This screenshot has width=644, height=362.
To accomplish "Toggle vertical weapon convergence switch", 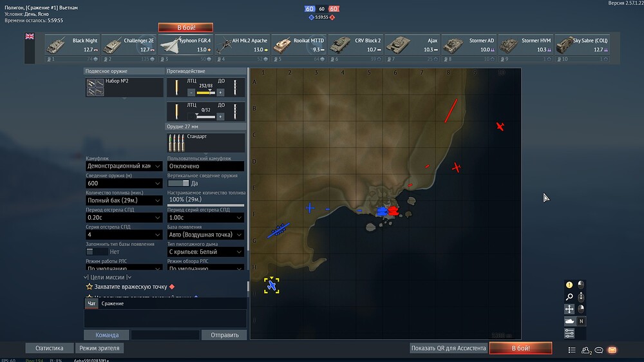I will [178, 184].
